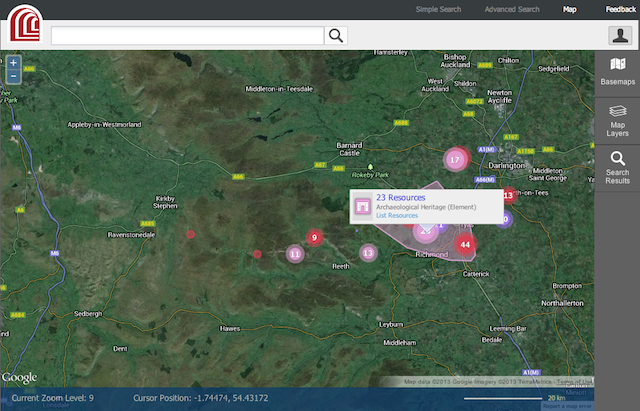This screenshot has height=411, width=640.
Task: Go to Simple Search
Action: pyautogui.click(x=438, y=9)
